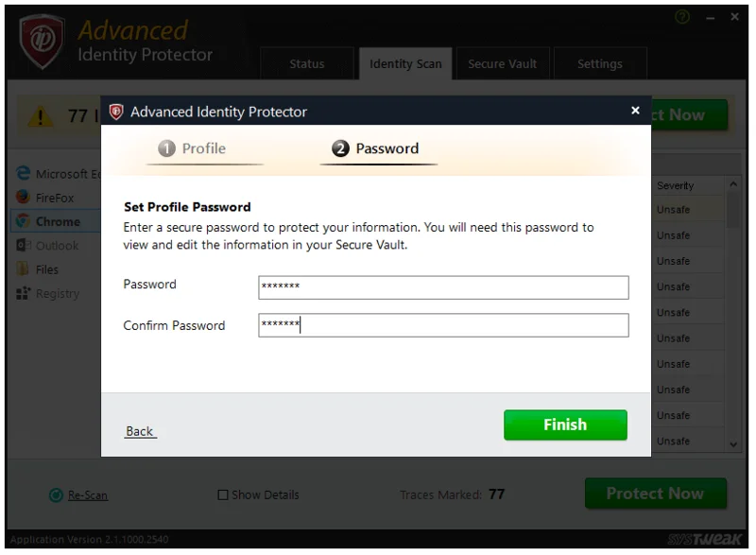
Task: Click the Protect Now button
Action: coord(656,494)
